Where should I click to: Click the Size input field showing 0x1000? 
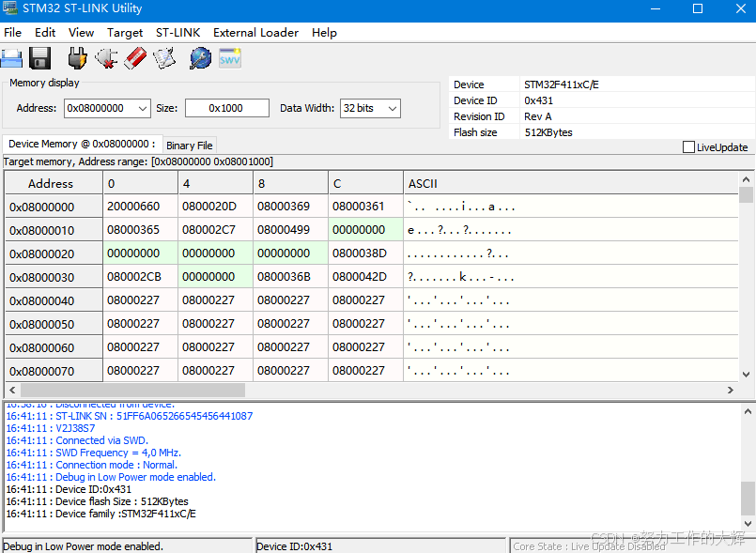pyautogui.click(x=227, y=108)
